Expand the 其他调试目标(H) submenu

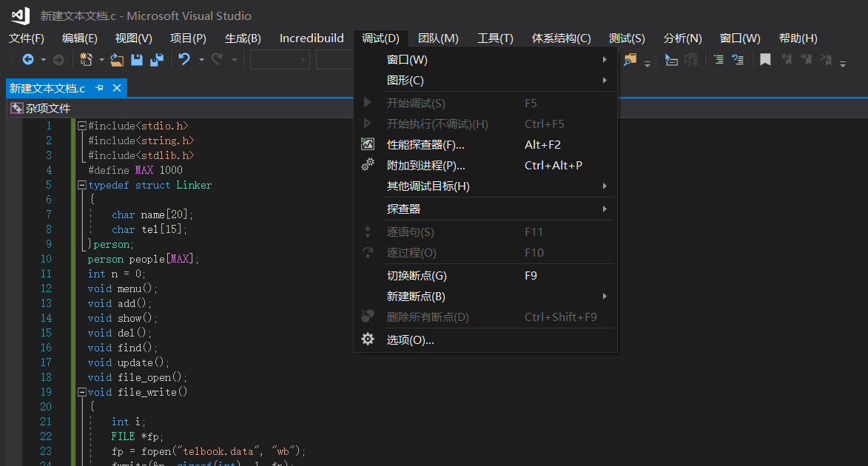[x=605, y=186]
